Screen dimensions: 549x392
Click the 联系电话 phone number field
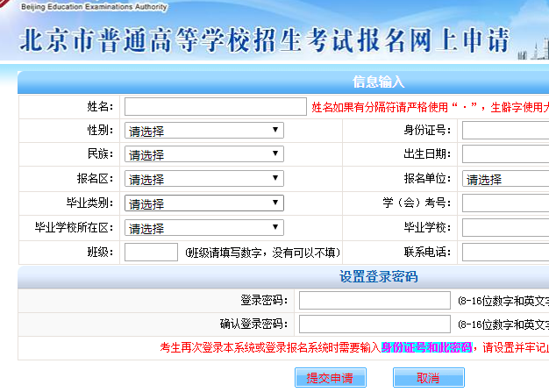point(505,252)
